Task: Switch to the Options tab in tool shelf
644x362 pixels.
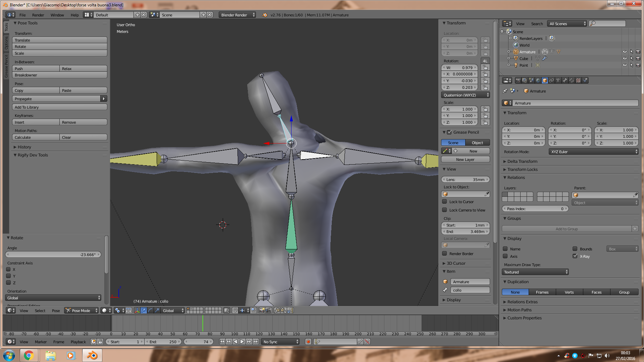Action: tap(6, 43)
